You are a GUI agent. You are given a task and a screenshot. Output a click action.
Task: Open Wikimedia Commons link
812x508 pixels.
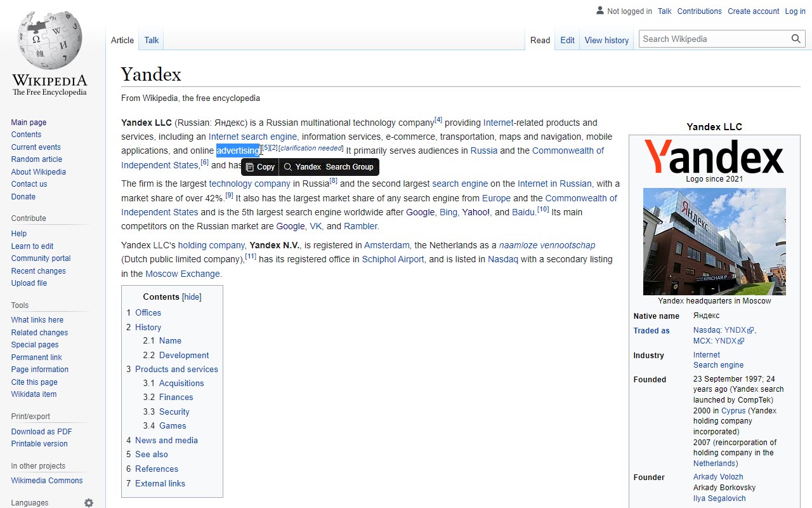click(x=47, y=481)
